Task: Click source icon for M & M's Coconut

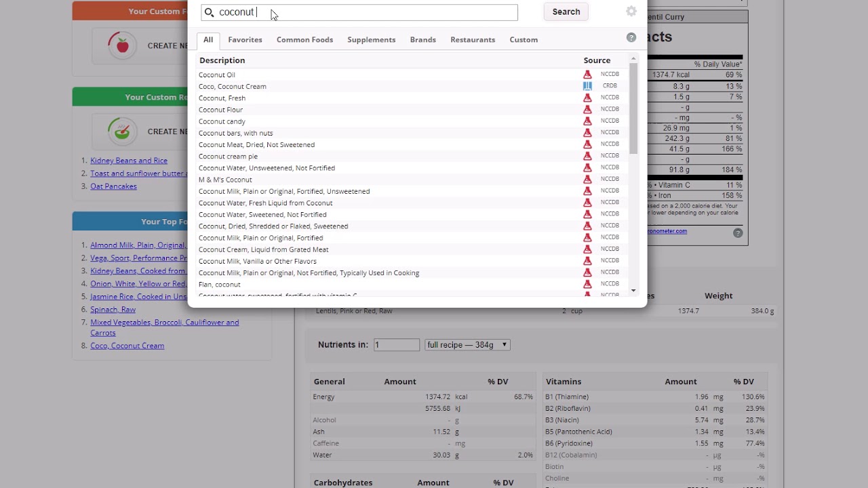Action: pyautogui.click(x=588, y=180)
